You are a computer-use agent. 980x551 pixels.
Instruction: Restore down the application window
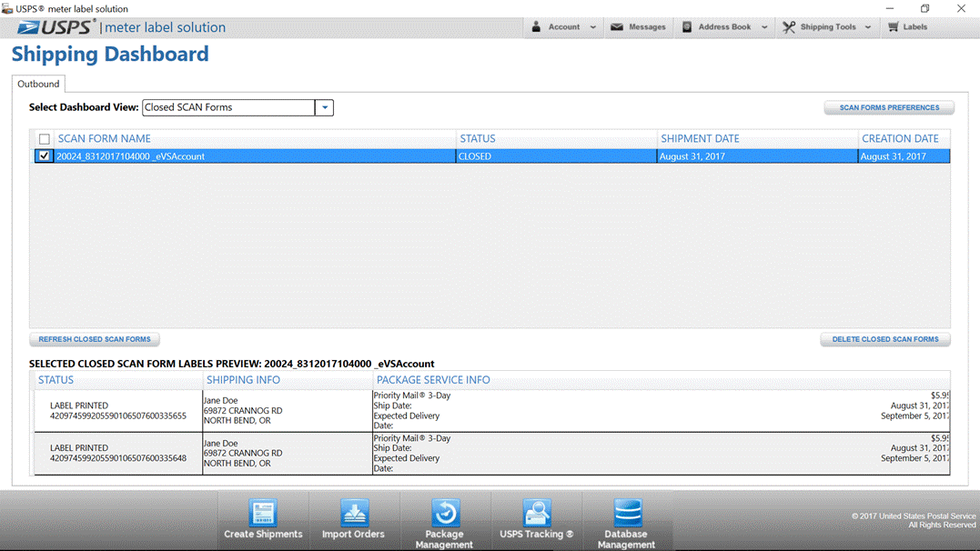tap(925, 9)
